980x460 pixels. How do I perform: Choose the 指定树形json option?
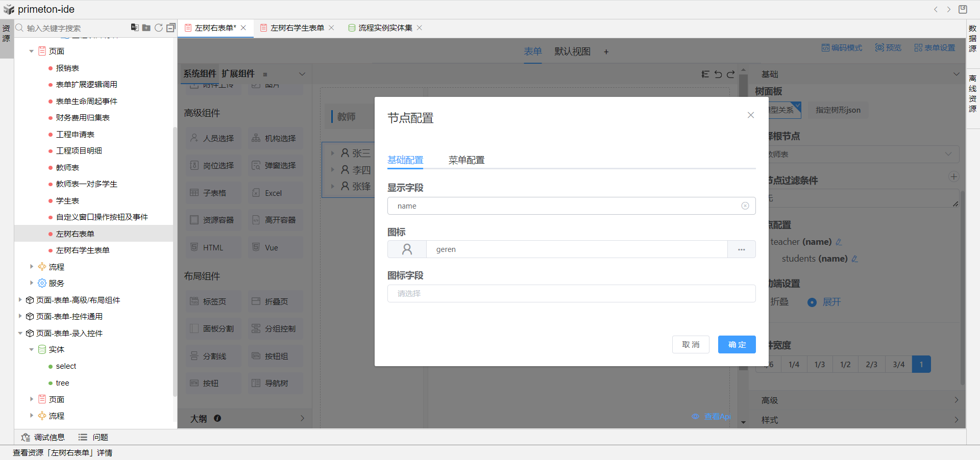pos(838,110)
